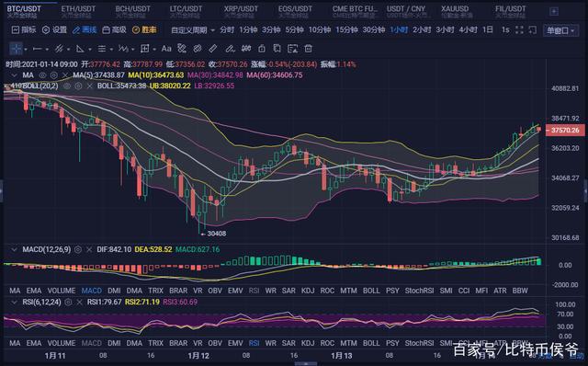Activate the 画线 drawing mode
Screen dimensions: 588x366
click(85, 29)
